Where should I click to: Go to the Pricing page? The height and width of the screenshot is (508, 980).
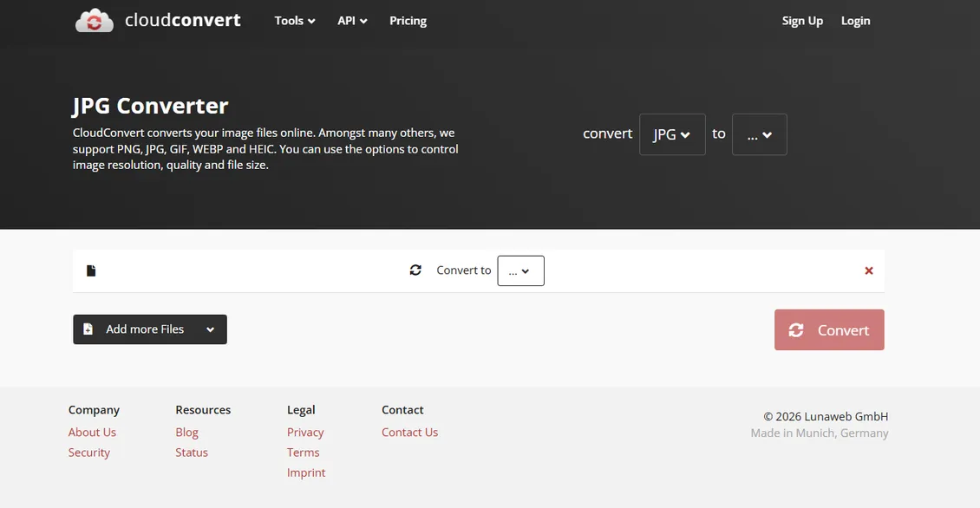pyautogui.click(x=408, y=21)
